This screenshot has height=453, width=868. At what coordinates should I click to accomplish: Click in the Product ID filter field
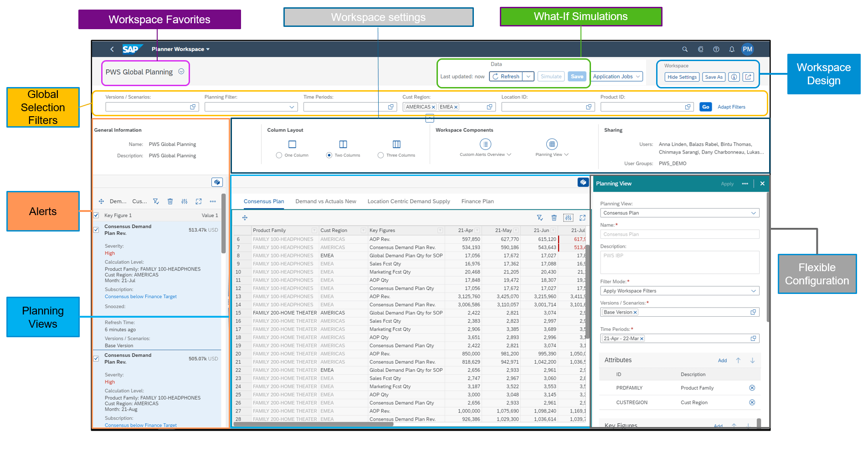pyautogui.click(x=642, y=107)
